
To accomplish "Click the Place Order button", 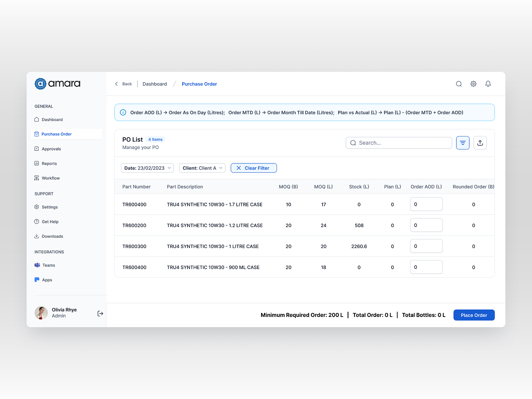I will click(x=474, y=315).
